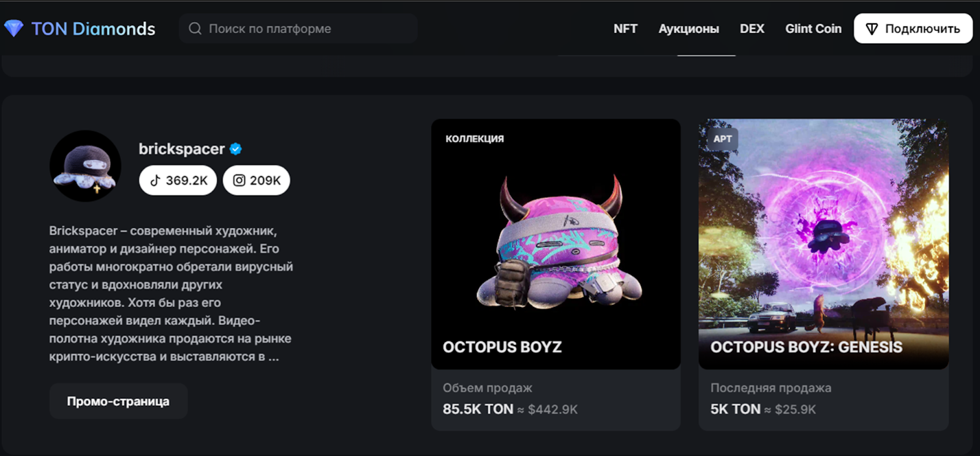Click the brickspacer artist name
The height and width of the screenshot is (456, 980).
(x=181, y=149)
